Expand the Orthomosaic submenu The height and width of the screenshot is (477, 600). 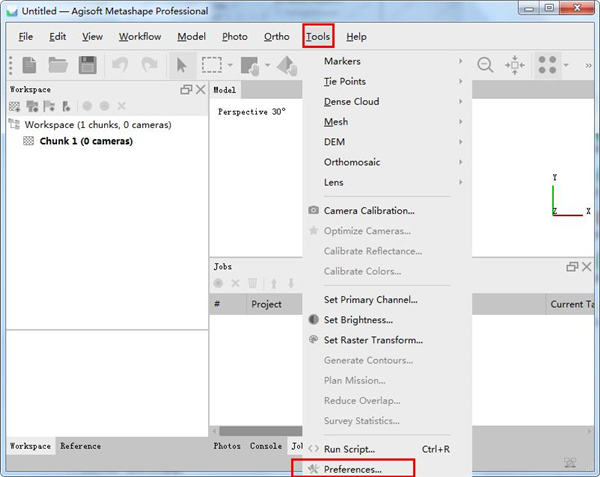[351, 162]
